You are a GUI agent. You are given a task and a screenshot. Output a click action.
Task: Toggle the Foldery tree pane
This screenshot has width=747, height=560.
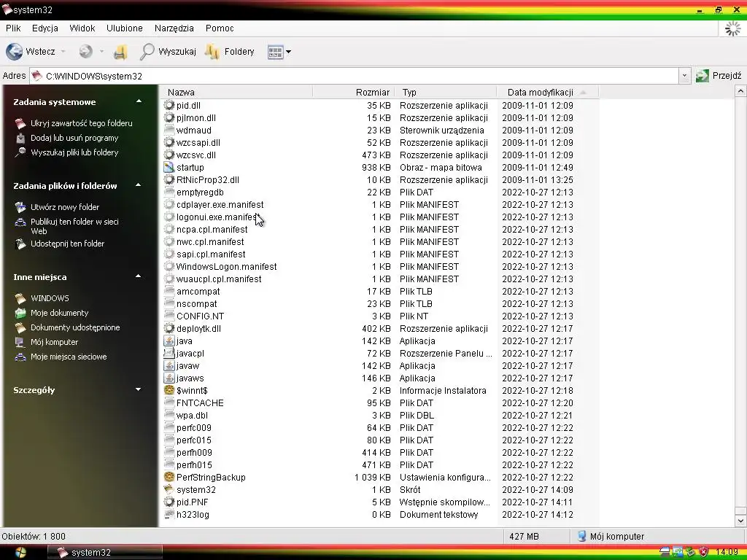coord(230,52)
